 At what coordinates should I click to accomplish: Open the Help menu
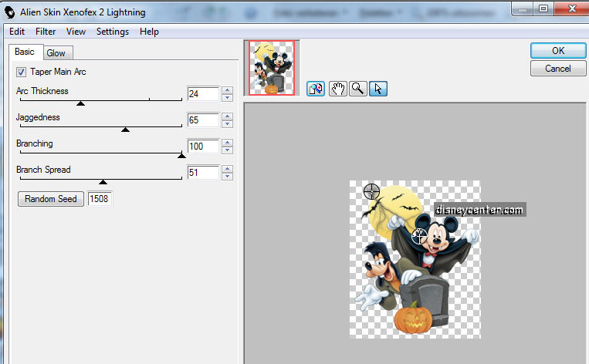(149, 32)
